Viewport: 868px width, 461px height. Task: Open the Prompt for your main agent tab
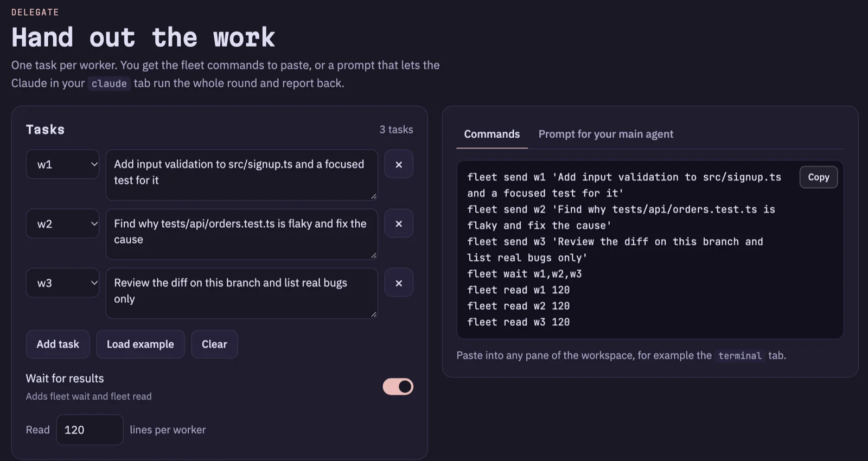pyautogui.click(x=605, y=134)
